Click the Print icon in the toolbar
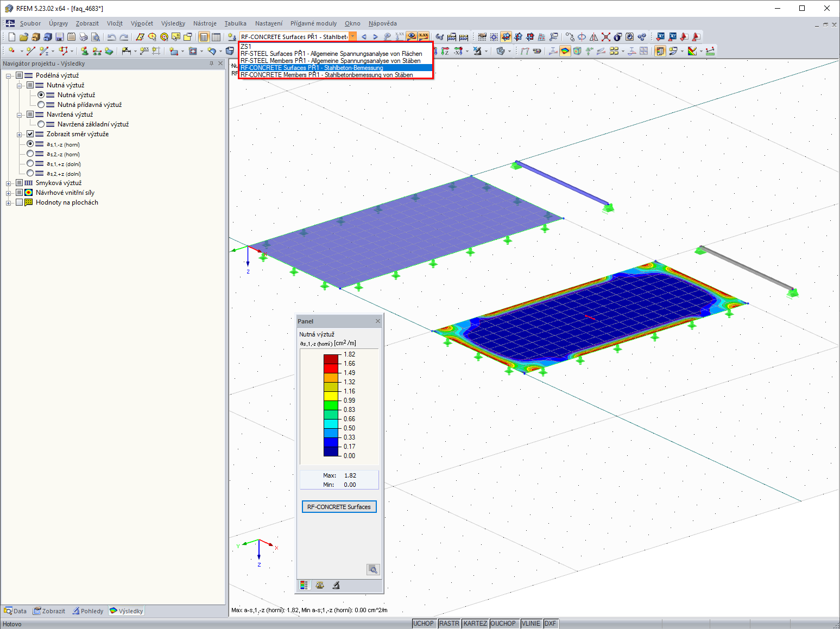Screen dimensions: 840x629 click(x=84, y=37)
